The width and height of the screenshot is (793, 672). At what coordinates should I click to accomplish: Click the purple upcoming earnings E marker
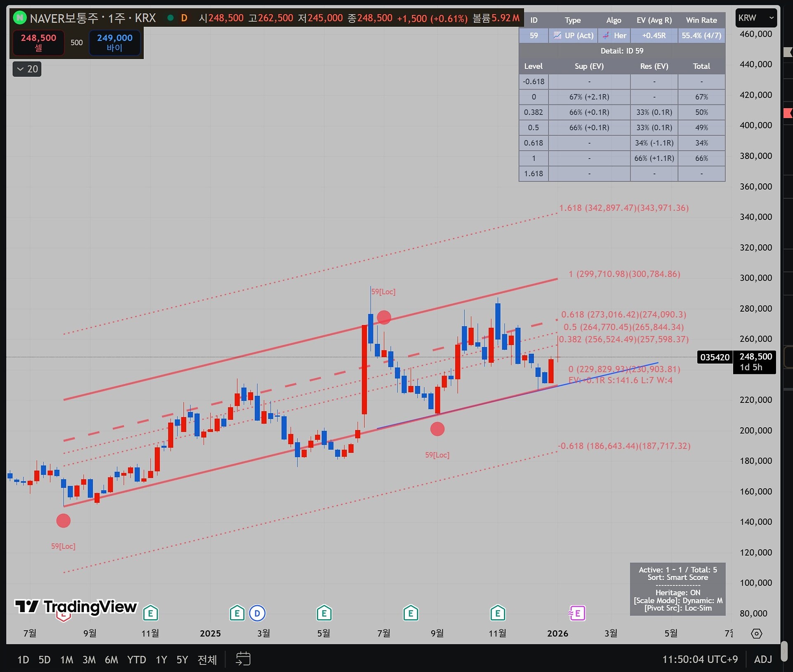tap(577, 613)
